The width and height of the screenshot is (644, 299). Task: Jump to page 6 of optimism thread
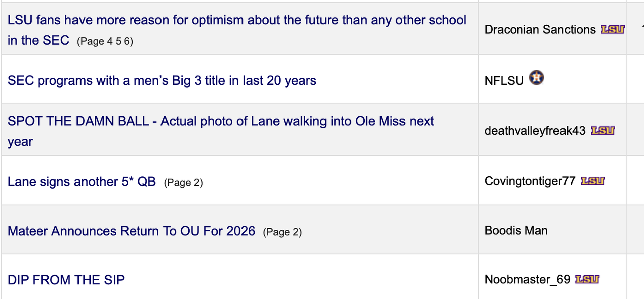(x=127, y=42)
